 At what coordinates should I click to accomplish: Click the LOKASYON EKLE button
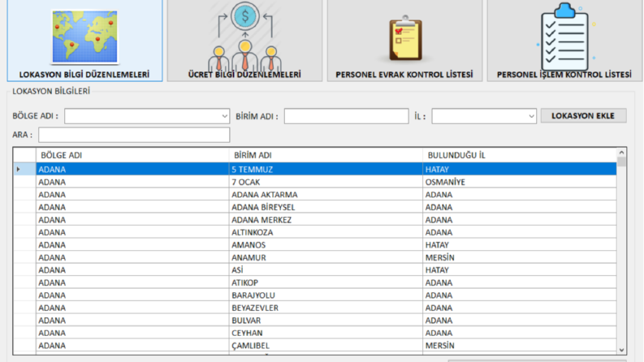tap(583, 116)
